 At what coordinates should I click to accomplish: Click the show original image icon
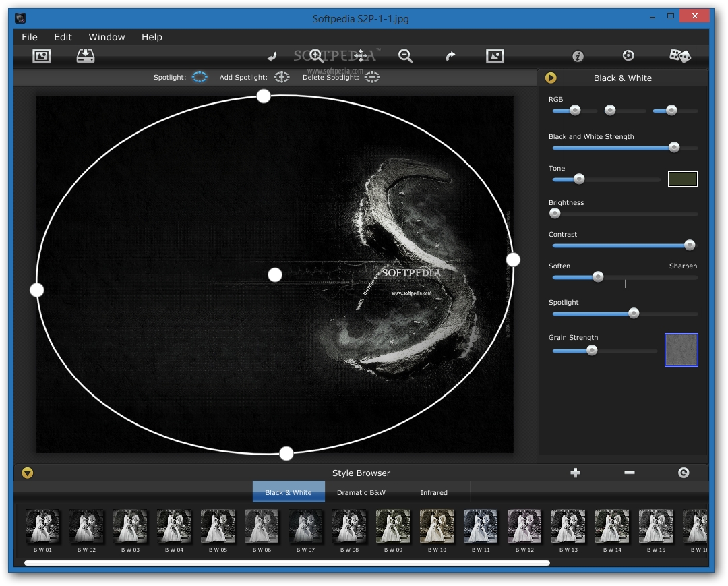click(495, 56)
